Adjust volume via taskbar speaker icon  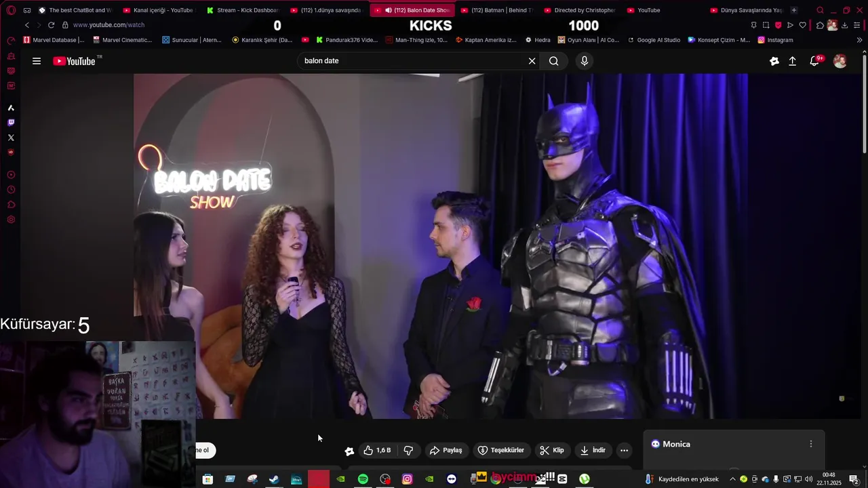(808, 479)
